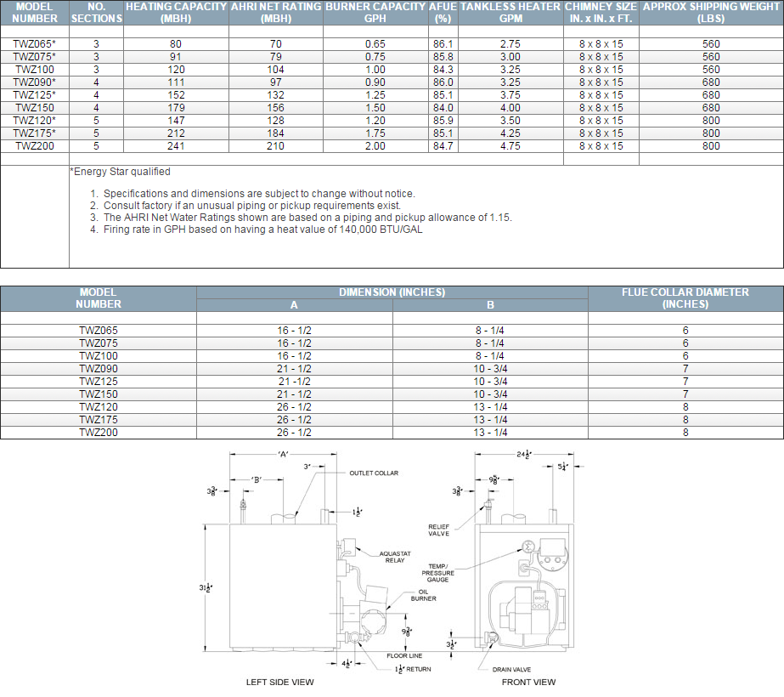
Task: Click the CHIMNEY SIZE column header
Action: point(601,13)
